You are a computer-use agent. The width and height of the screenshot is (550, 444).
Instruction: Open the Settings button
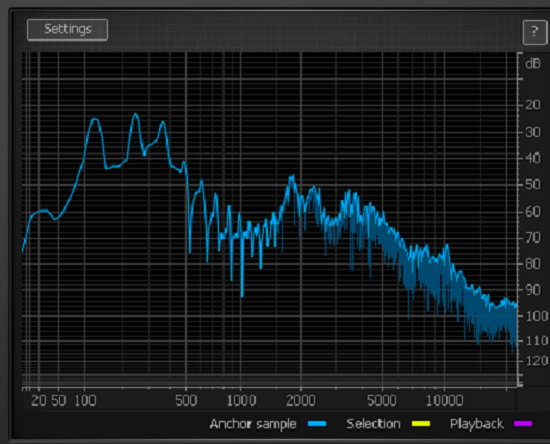[x=67, y=30]
